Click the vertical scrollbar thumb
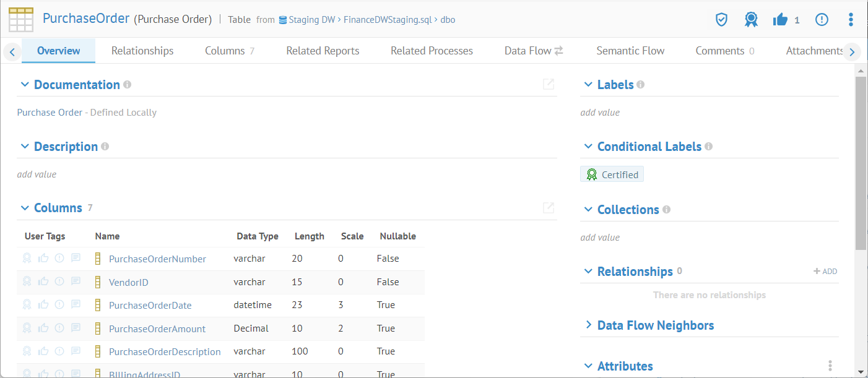Screen dimensions: 868x378 (860, 161)
